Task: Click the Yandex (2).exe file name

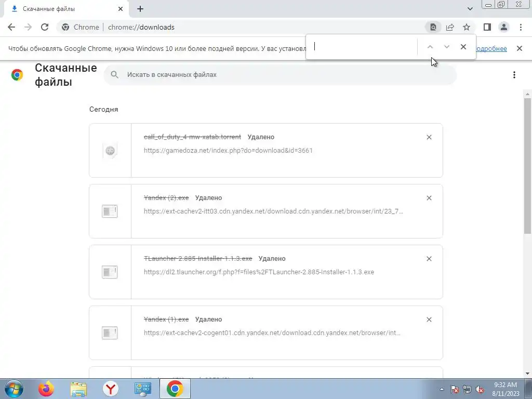Action: point(166,198)
